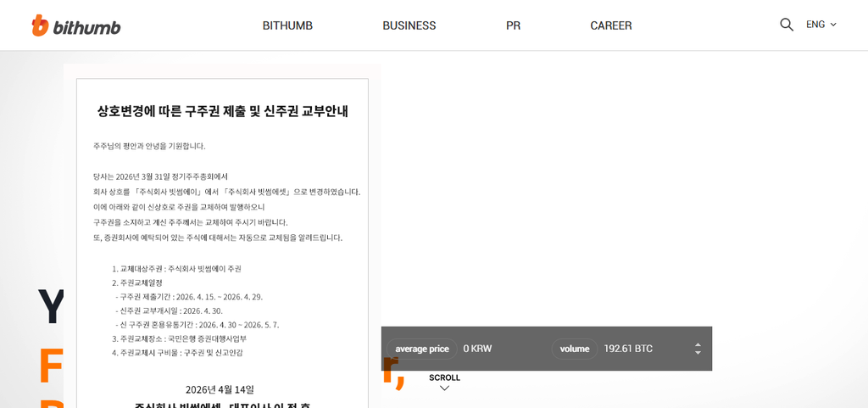Open the search magnifier icon

(x=786, y=25)
